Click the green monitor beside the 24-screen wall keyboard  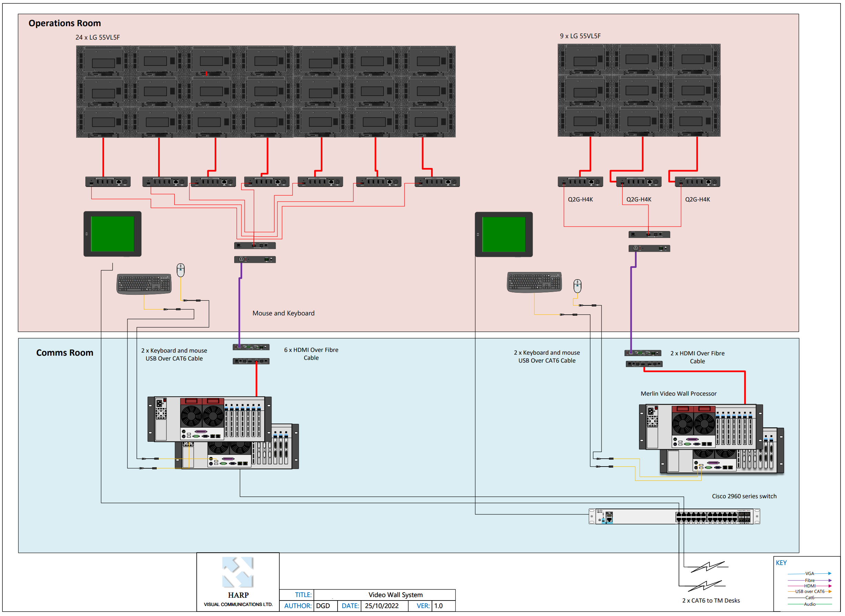112,234
